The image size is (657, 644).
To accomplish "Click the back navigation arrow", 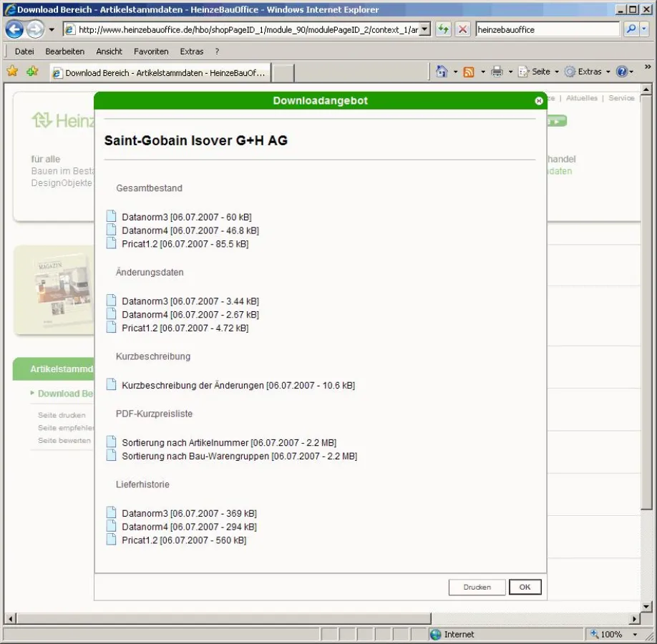I will pos(14,29).
